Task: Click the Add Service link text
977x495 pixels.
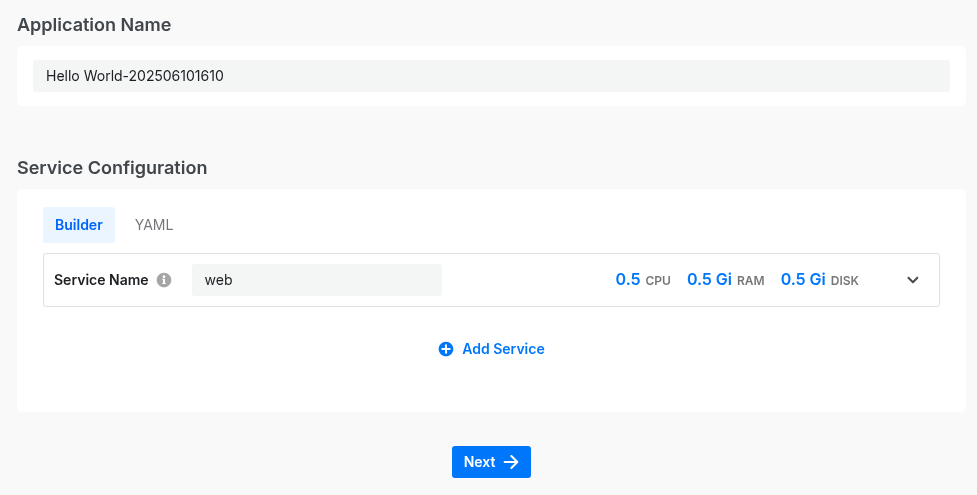Action: [x=503, y=349]
